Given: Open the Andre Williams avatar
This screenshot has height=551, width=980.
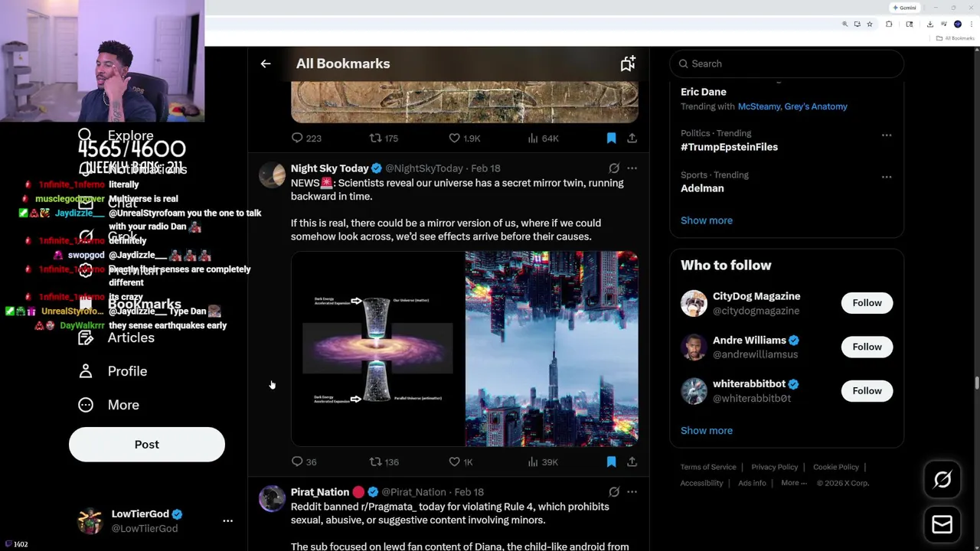Looking at the screenshot, I should click(x=694, y=347).
